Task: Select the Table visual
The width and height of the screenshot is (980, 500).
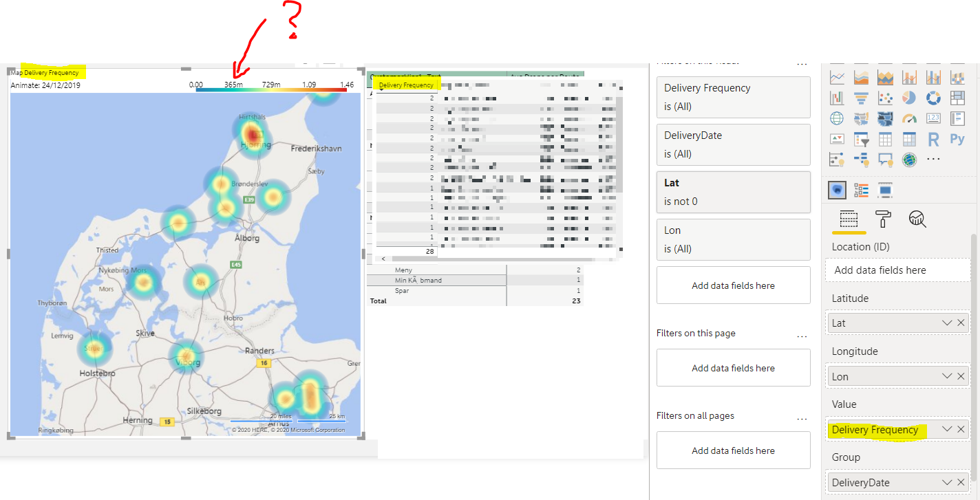Action: (885, 140)
